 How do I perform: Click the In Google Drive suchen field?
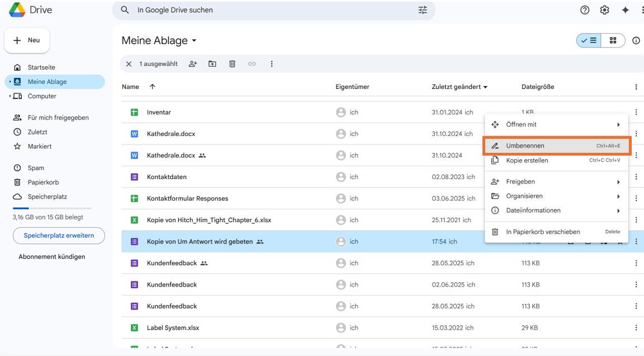(x=268, y=10)
